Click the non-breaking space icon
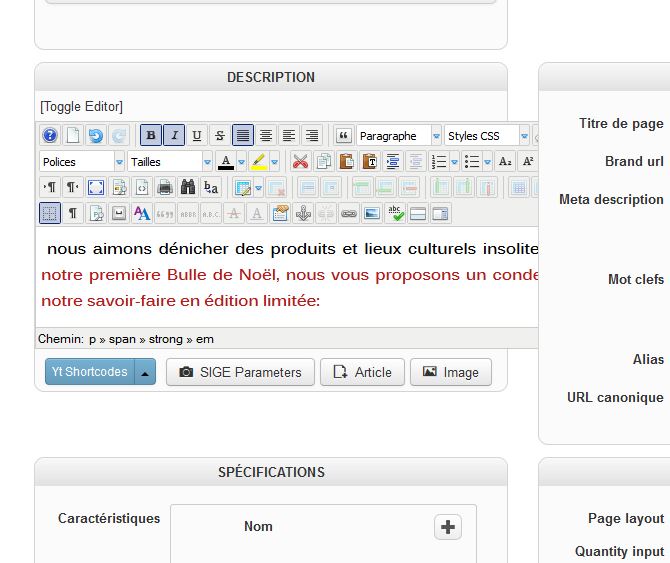The height and width of the screenshot is (563, 670). point(119,213)
